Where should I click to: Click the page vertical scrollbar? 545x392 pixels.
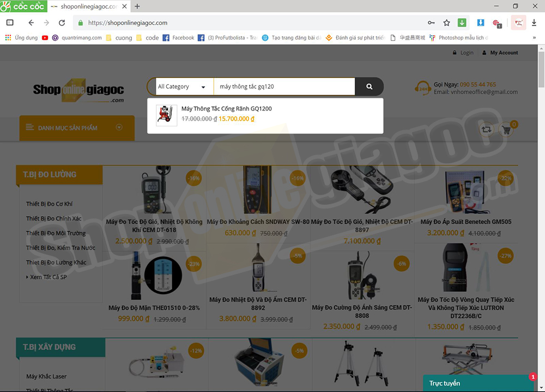[x=541, y=218]
